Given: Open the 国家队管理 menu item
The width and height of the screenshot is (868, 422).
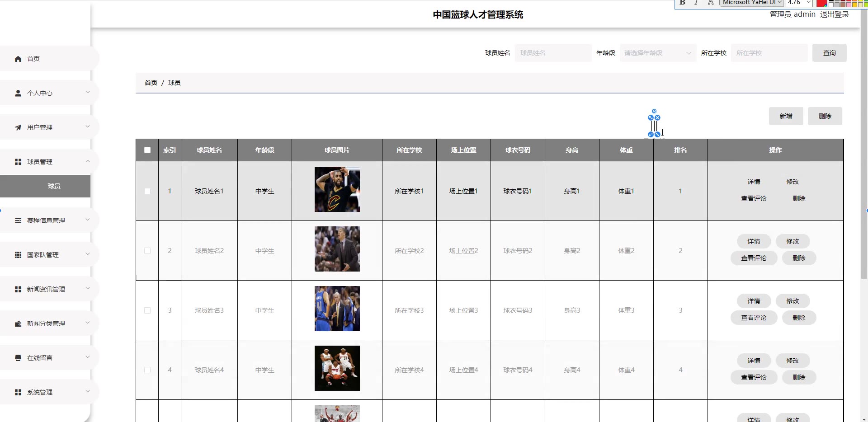Looking at the screenshot, I should pyautogui.click(x=49, y=255).
